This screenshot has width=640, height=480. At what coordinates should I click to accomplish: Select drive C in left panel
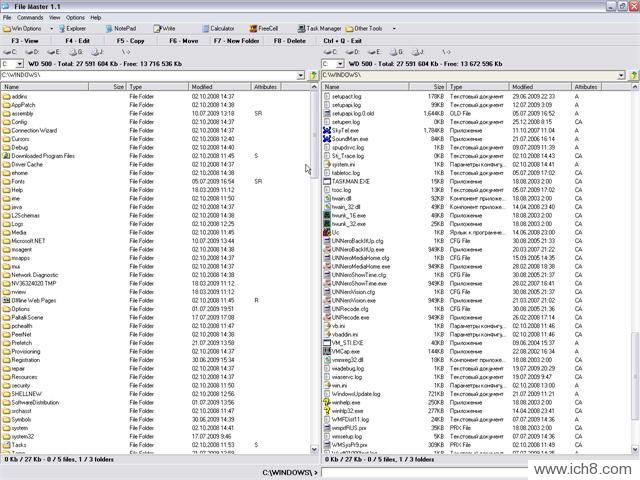click(x=10, y=52)
